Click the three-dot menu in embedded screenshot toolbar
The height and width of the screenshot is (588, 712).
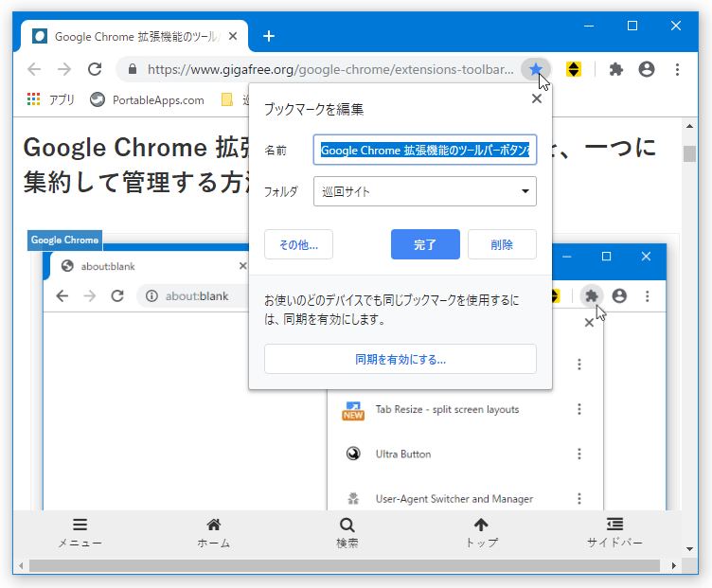(647, 296)
